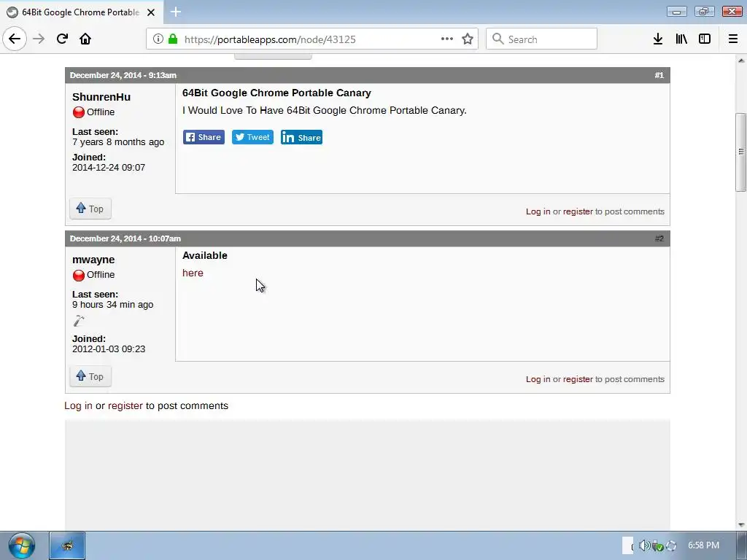Screen dimensions: 747x560
Task: Click 'register' link in post #1 footer
Action: (578, 211)
